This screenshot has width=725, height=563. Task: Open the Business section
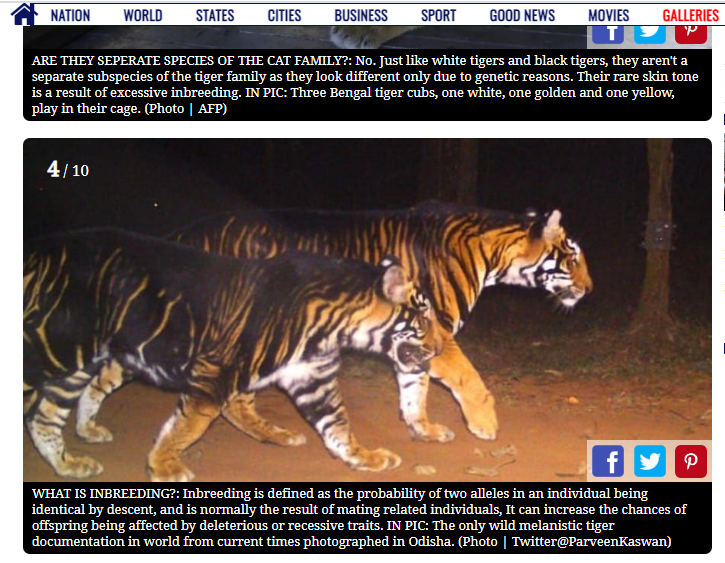click(361, 16)
